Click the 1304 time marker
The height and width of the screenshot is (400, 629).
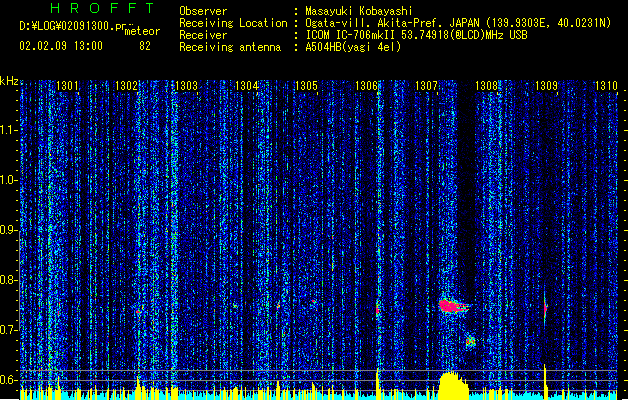point(246,86)
